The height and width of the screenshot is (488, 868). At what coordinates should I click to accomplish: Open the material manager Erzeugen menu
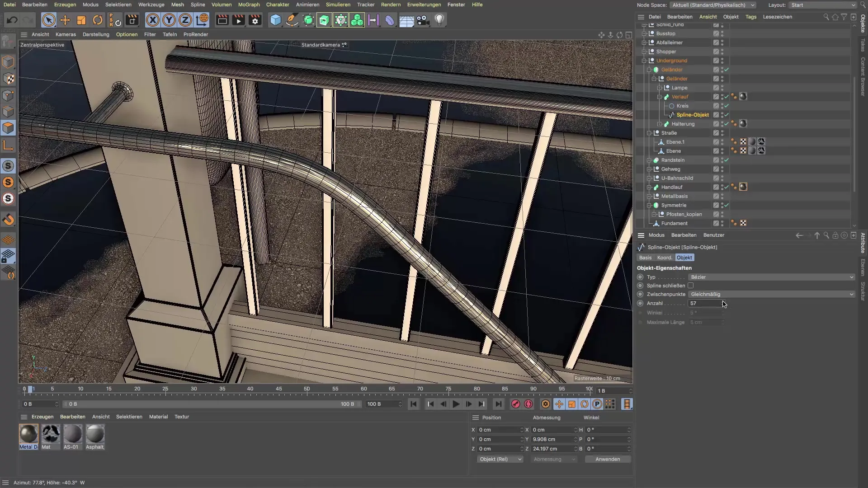[42, 417]
